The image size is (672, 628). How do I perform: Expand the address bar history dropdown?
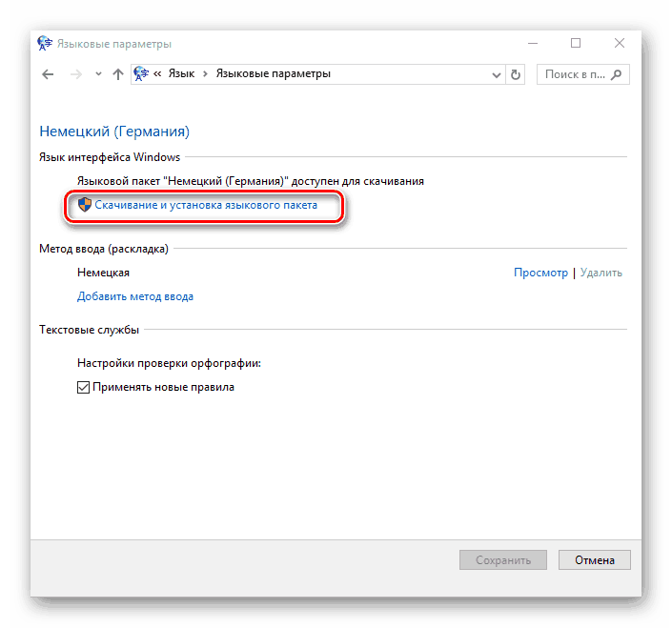click(497, 75)
